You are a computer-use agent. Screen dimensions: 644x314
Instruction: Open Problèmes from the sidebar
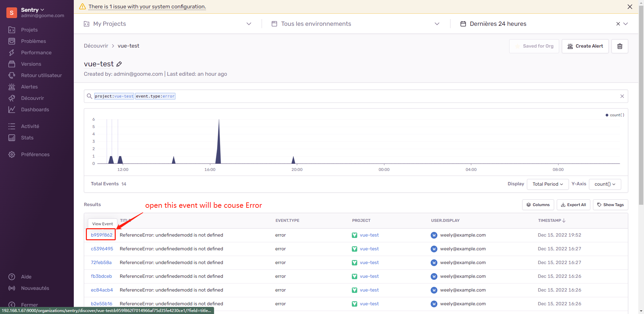[x=33, y=41]
